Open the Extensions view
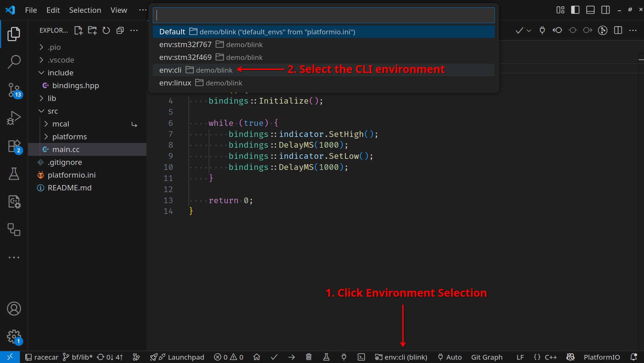This screenshot has width=644, height=363. pos(14,146)
